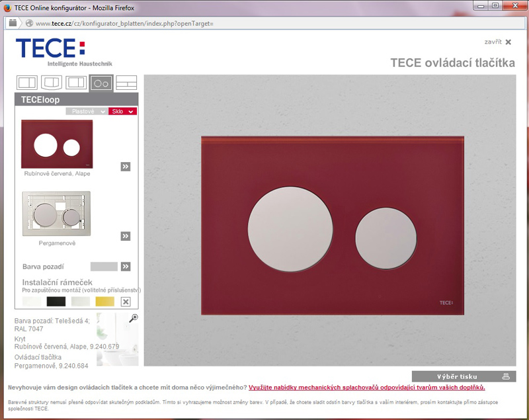This screenshot has height=420, width=529.
Task: Choose the light grey installation frame swatch
Action: tap(81, 301)
